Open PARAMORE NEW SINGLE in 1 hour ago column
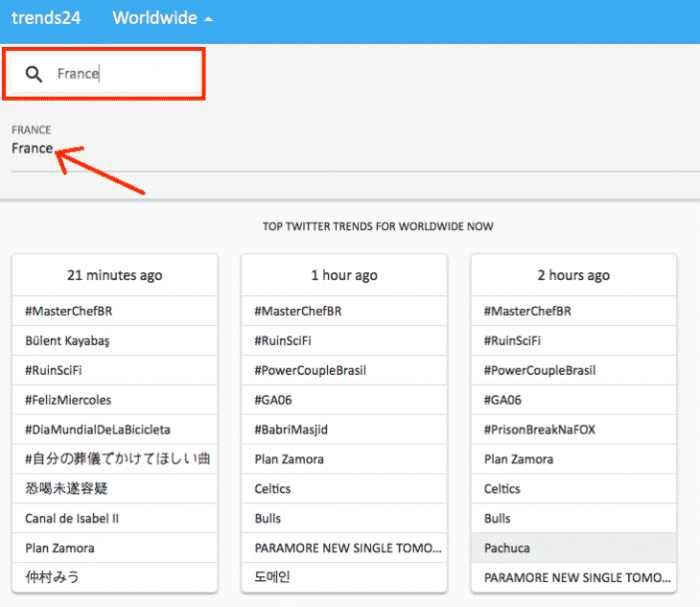Viewport: 700px width, 607px height. (x=348, y=548)
